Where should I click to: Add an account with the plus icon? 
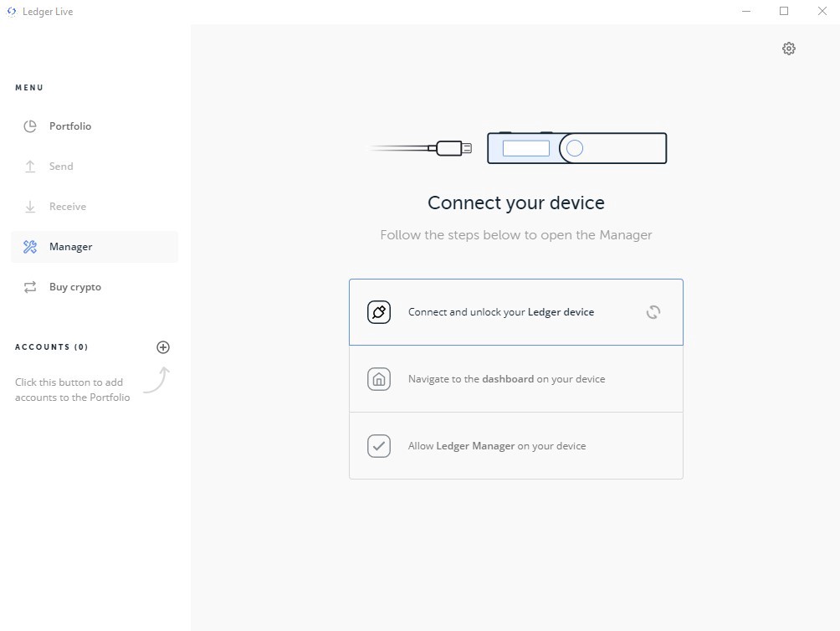[x=163, y=347]
